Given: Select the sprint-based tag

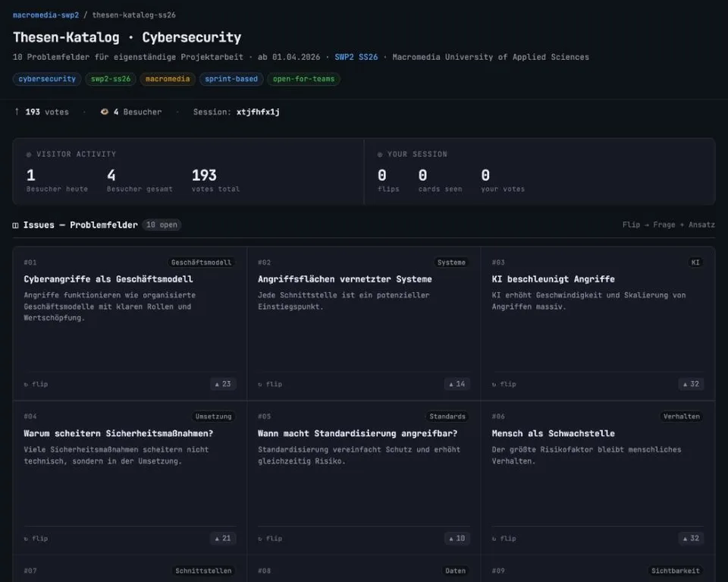Looking at the screenshot, I should coord(231,79).
